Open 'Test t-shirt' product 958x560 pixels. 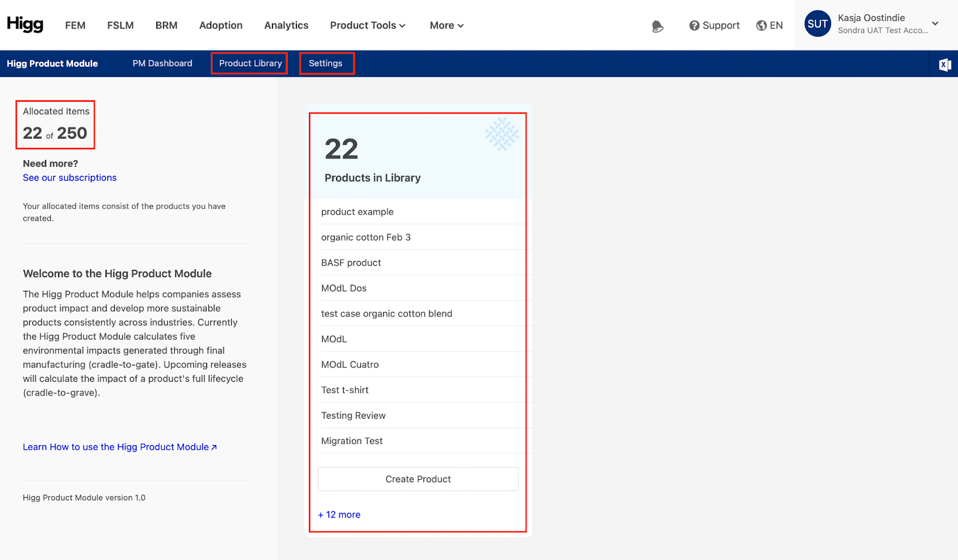tap(418, 390)
